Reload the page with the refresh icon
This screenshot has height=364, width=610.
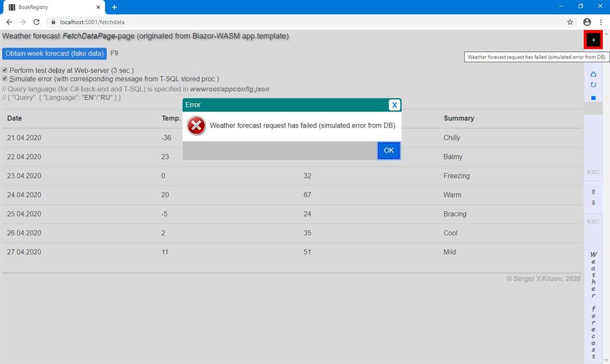pyautogui.click(x=37, y=21)
